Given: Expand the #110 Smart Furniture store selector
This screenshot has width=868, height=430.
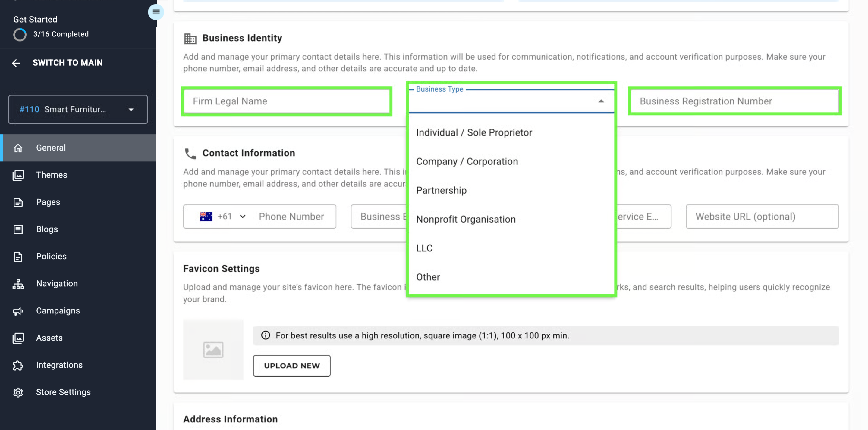Looking at the screenshot, I should (78, 109).
